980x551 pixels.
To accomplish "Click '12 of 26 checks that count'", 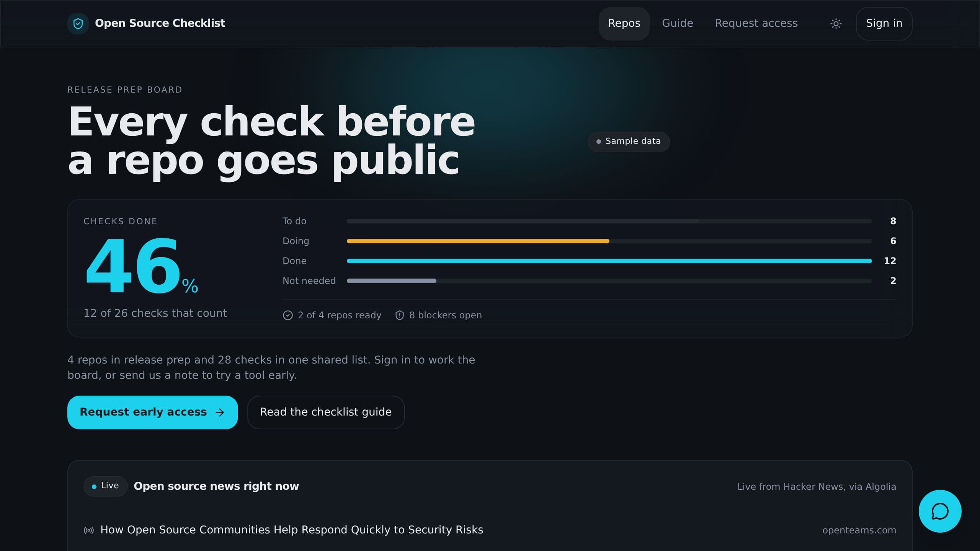I will 155,313.
